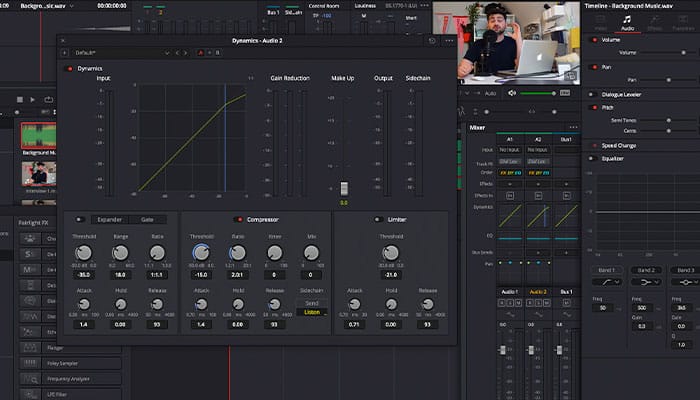Viewport: 700px width, 400px height.
Task: Select the Band 3 tab in Equalizer
Action: click(x=685, y=270)
